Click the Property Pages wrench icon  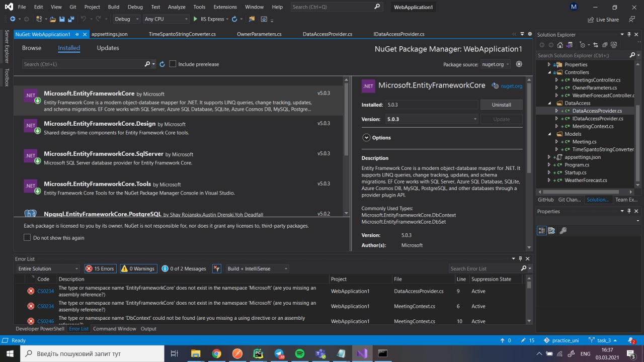(x=563, y=230)
